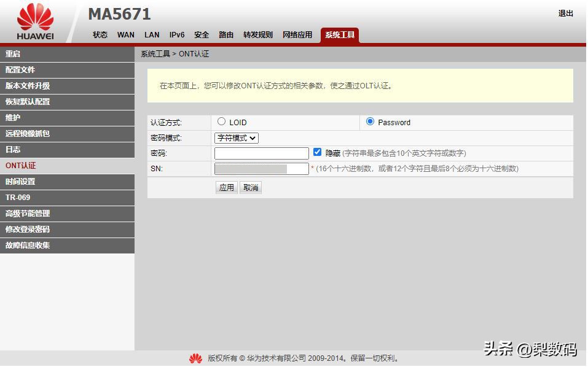Open the 安全 security tab
588x367 pixels.
click(x=202, y=35)
